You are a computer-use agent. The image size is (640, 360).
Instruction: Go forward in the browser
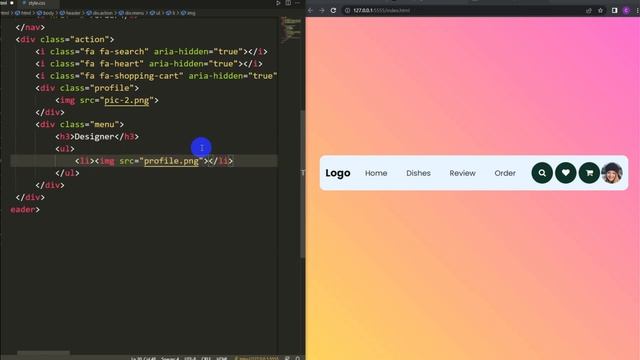coord(322,10)
